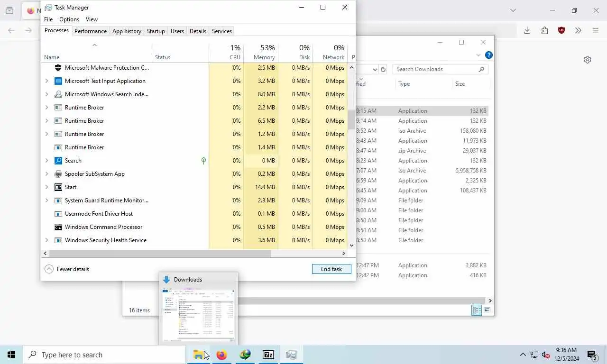This screenshot has width=607, height=364.
Task: Select the 5,958,758 KB iso Archive row
Action: 422,171
